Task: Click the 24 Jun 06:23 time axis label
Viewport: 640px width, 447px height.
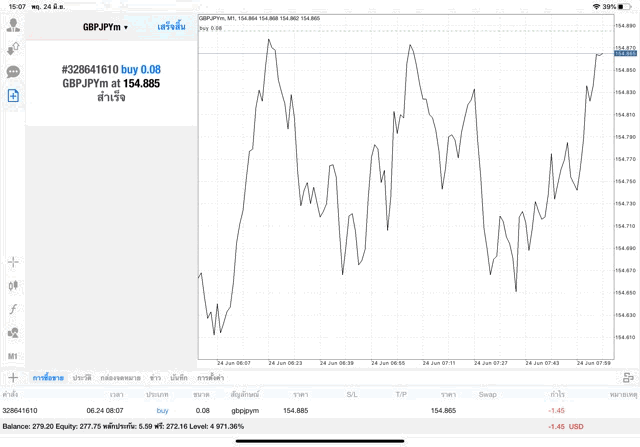Action: pyautogui.click(x=285, y=363)
